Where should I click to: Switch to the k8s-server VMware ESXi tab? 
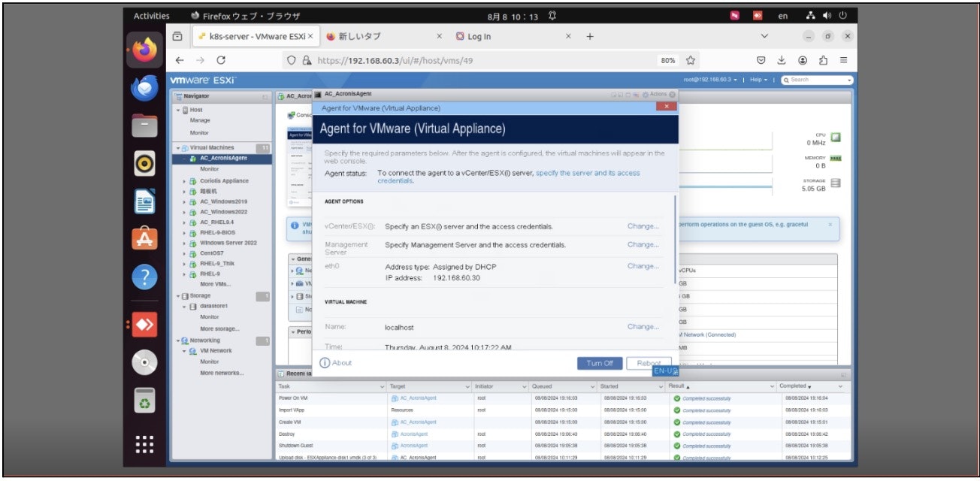[x=256, y=36]
